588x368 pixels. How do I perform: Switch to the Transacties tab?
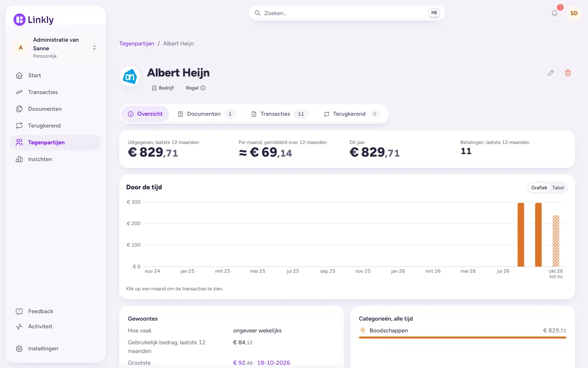coord(280,114)
